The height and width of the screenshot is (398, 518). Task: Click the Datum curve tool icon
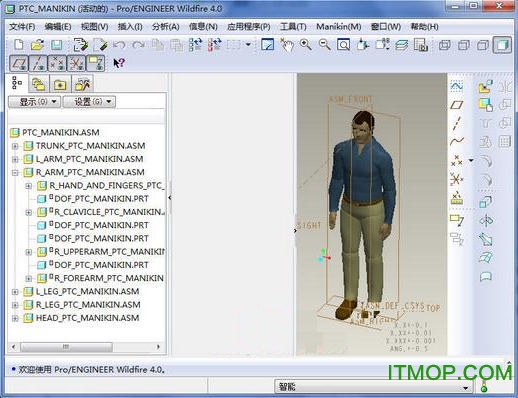pyautogui.click(x=457, y=142)
